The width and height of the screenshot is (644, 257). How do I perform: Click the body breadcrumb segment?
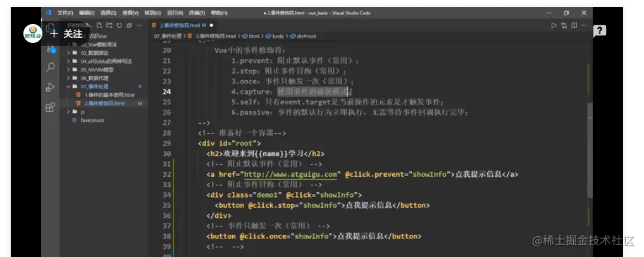[x=278, y=36]
